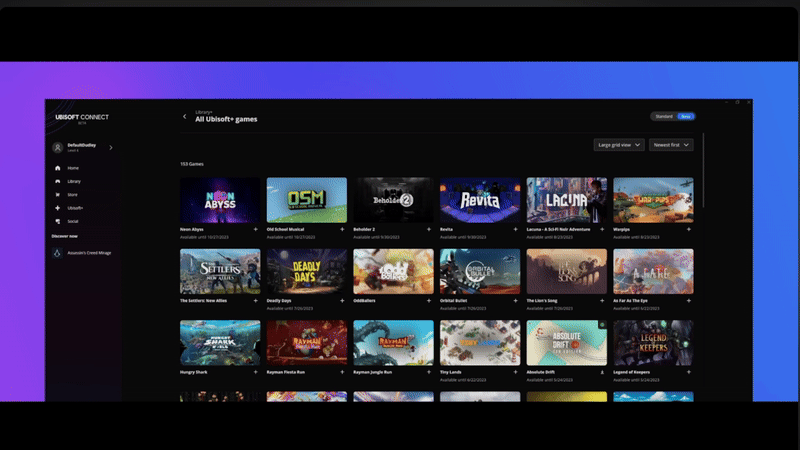
Task: Click the Ubisoft Connect logo
Action: tap(82, 118)
